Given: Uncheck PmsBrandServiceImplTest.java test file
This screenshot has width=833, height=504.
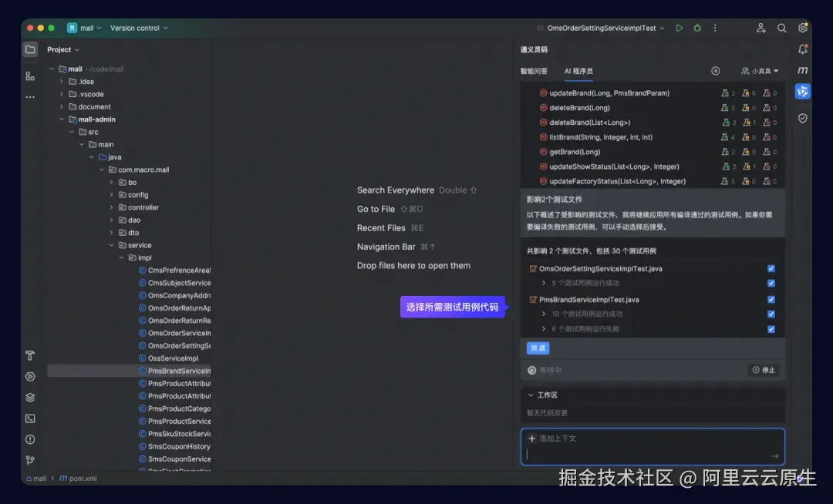Looking at the screenshot, I should click(x=771, y=299).
